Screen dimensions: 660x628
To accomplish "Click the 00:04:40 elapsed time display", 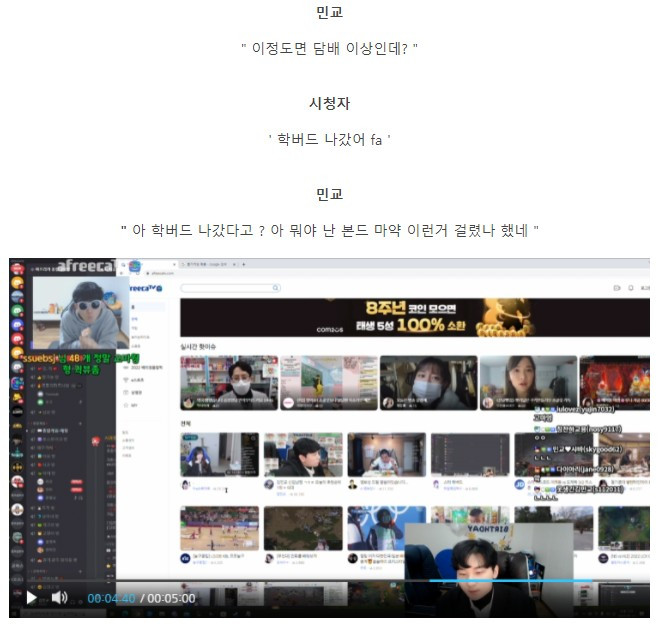I will pyautogui.click(x=111, y=598).
